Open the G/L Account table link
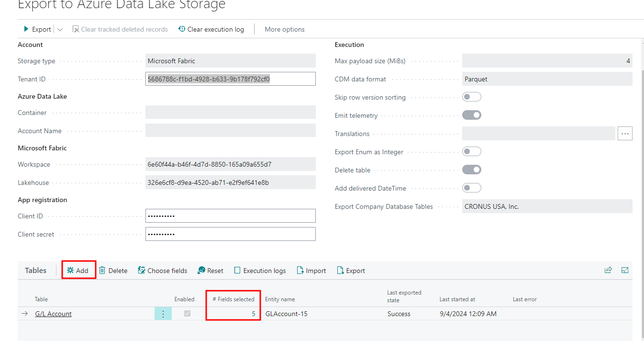The image size is (644, 341). tap(54, 314)
